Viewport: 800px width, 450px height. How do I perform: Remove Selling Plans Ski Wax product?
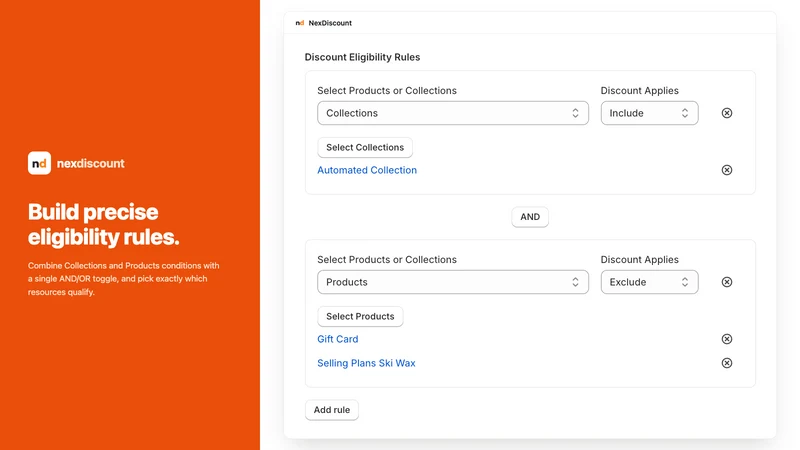click(727, 363)
